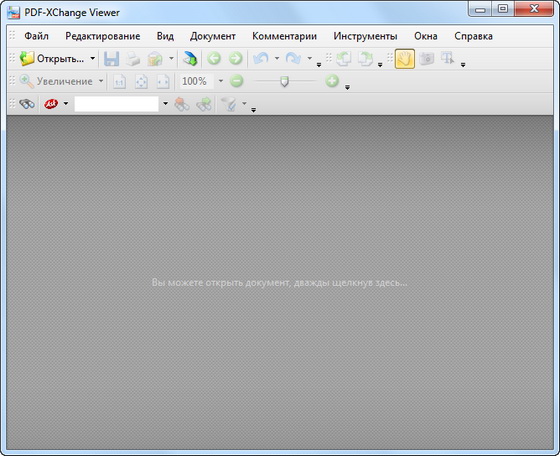The height and width of the screenshot is (456, 560).
Task: Open Search toolbar overflow options arrow
Action: pyautogui.click(x=253, y=110)
